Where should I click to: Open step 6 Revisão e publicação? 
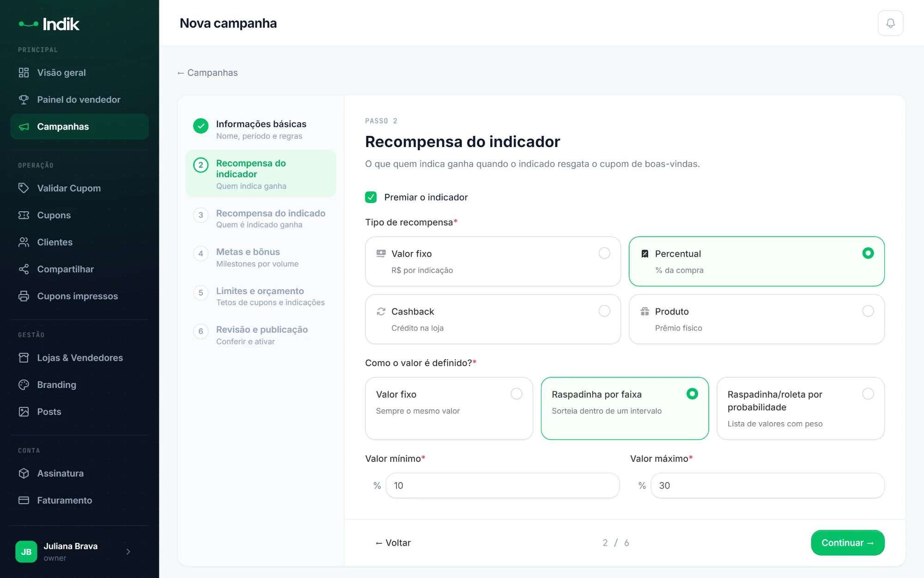click(261, 335)
